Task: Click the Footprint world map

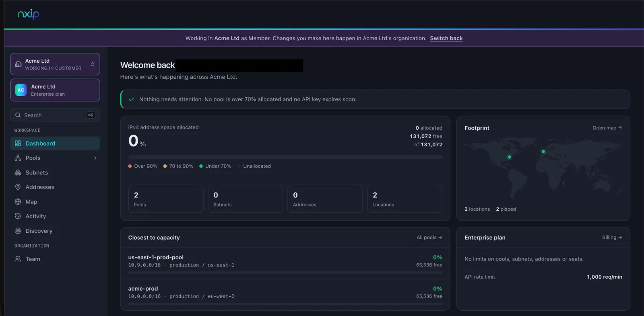Action: click(x=543, y=168)
